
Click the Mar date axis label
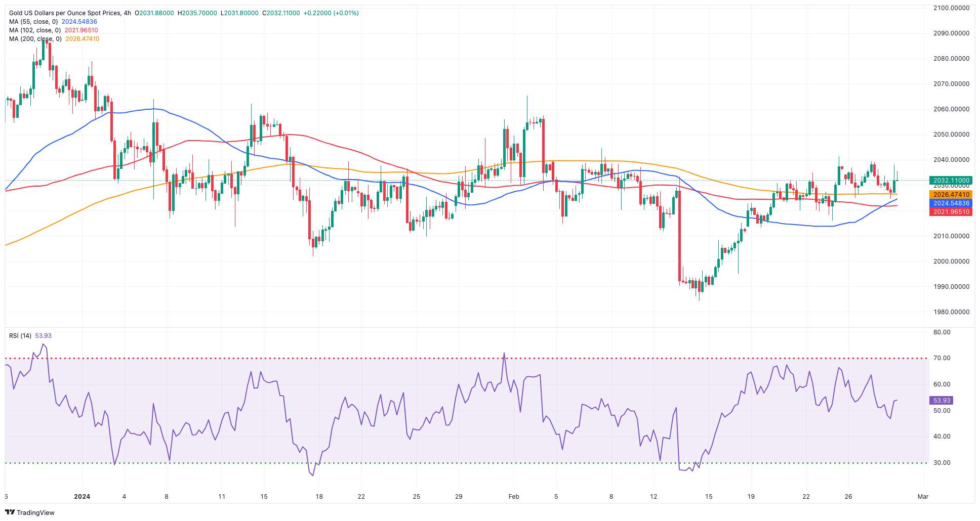click(923, 497)
